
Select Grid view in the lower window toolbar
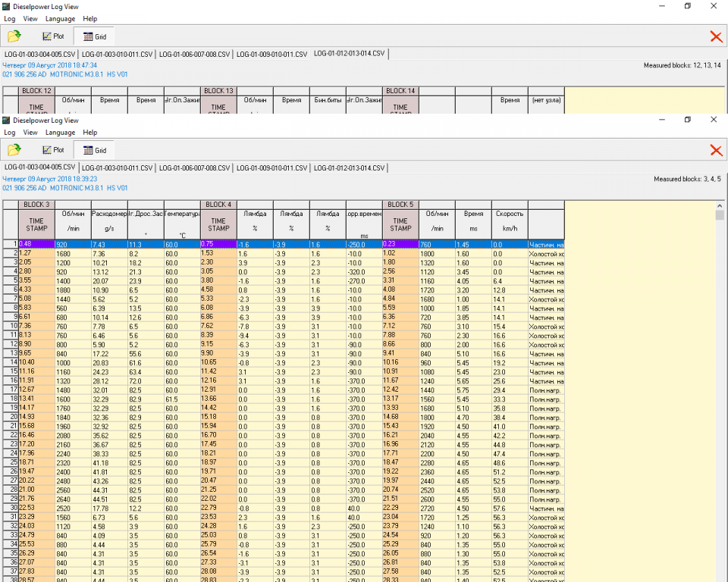95,150
